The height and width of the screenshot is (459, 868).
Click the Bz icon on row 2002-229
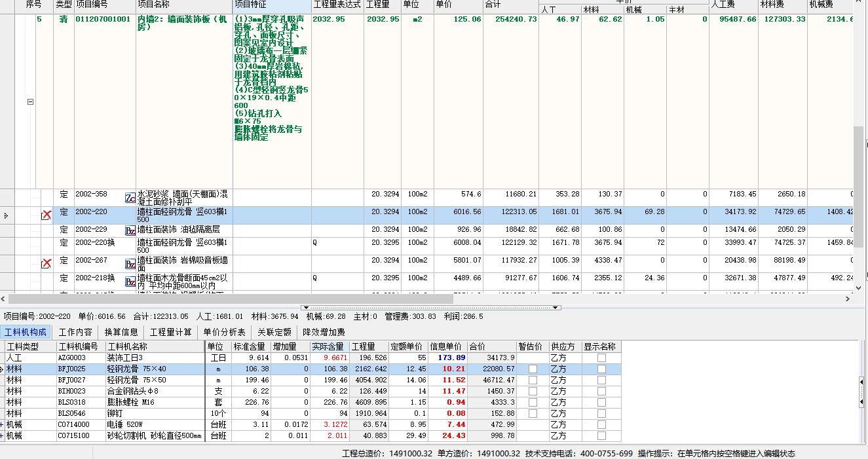pyautogui.click(x=130, y=230)
